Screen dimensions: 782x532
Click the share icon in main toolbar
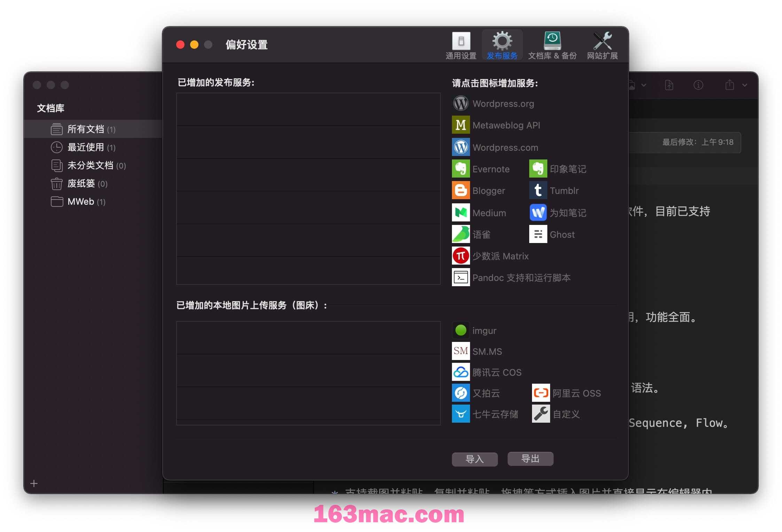point(730,85)
